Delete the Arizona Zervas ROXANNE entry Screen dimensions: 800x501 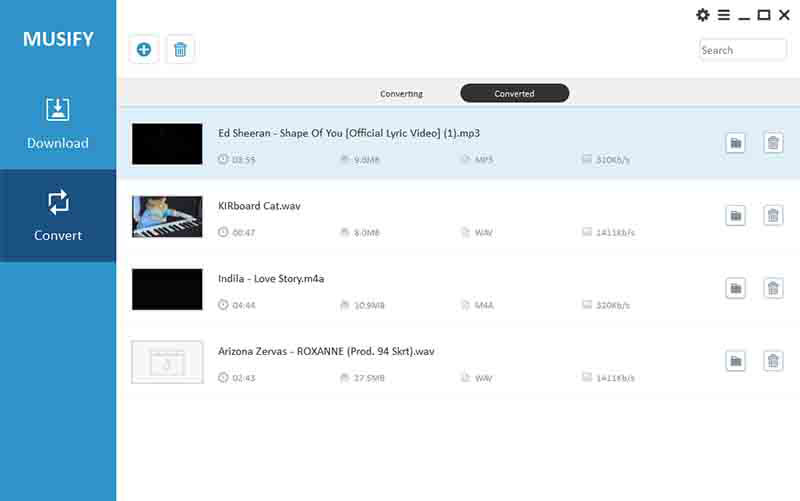click(x=773, y=361)
